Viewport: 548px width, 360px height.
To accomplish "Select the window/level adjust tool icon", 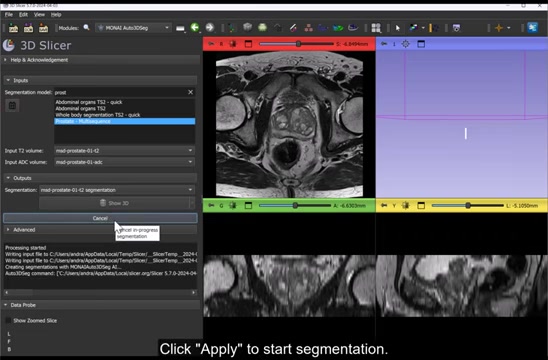I will [413, 28].
